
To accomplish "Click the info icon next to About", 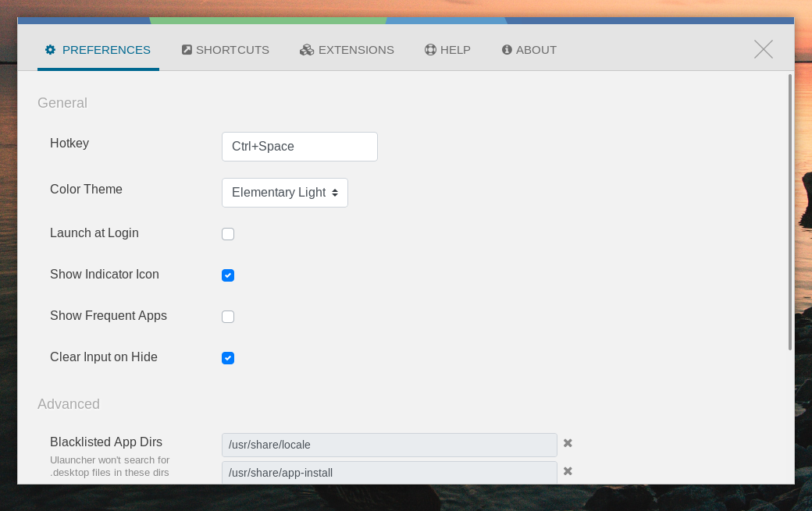I will pos(507,49).
